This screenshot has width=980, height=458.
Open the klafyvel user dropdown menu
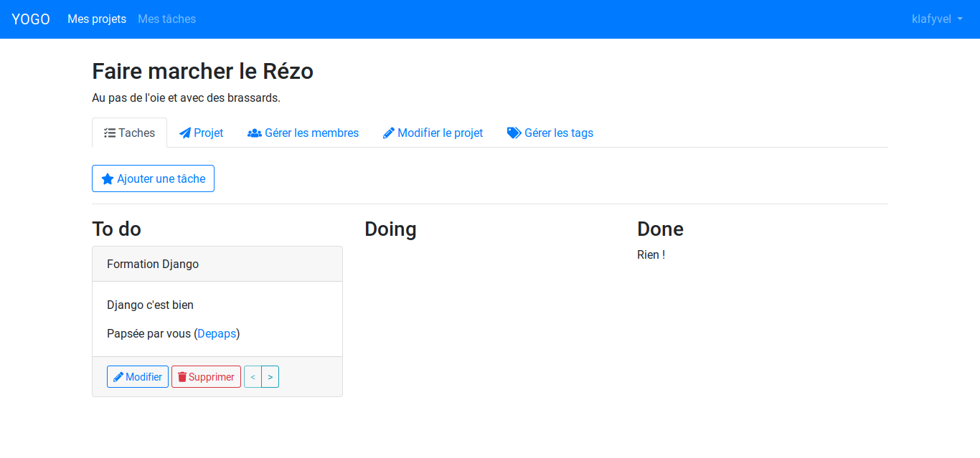tap(936, 19)
